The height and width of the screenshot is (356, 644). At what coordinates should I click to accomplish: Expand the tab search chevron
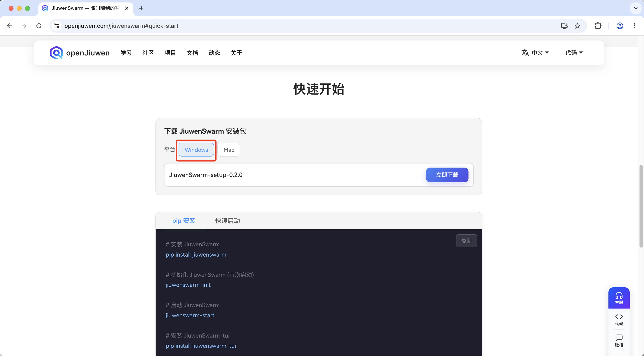point(636,8)
